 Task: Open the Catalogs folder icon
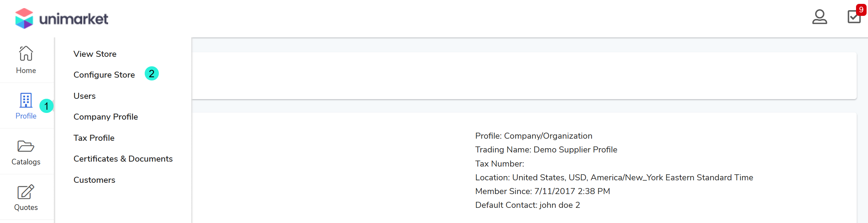pyautogui.click(x=26, y=146)
